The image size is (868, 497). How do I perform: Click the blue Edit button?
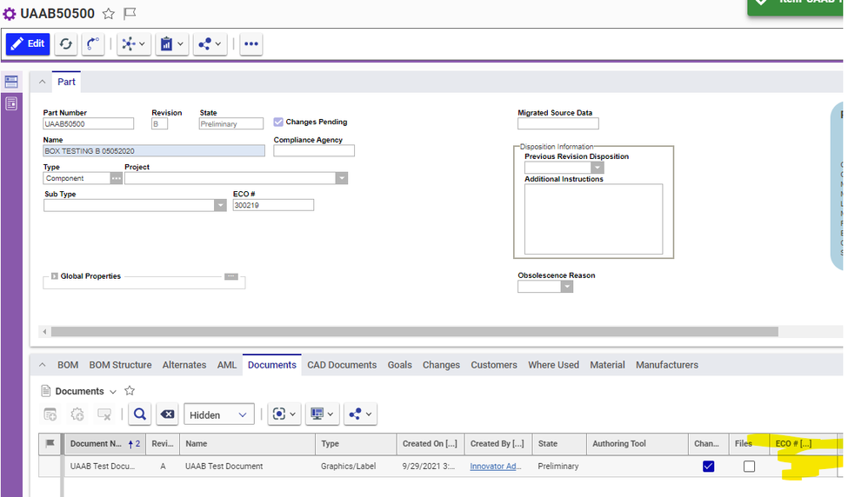tap(28, 43)
